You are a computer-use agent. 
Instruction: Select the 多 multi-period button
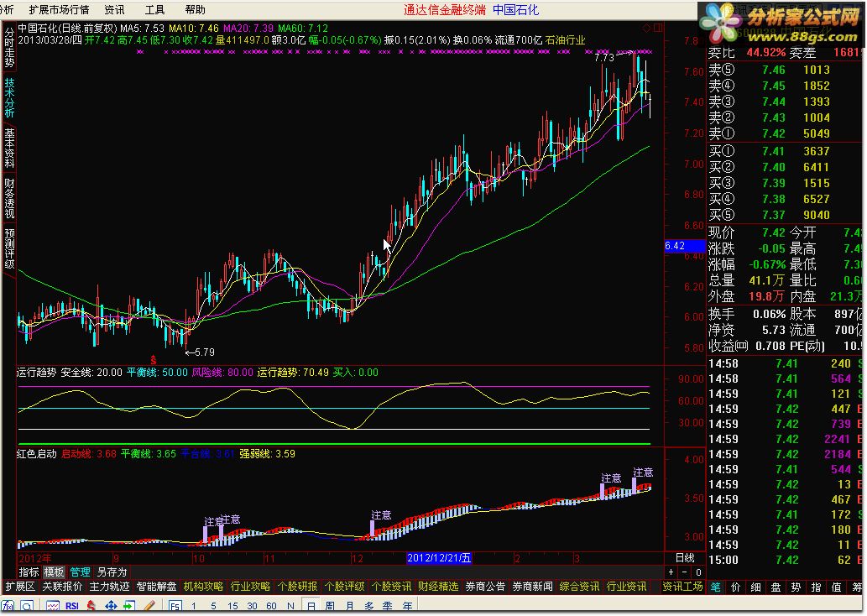point(368,606)
